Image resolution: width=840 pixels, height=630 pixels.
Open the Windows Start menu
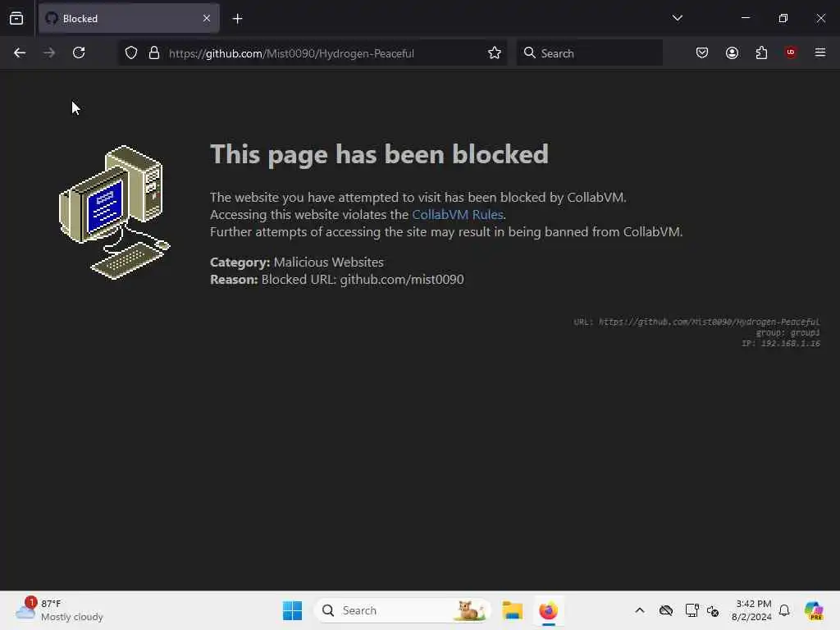(293, 610)
